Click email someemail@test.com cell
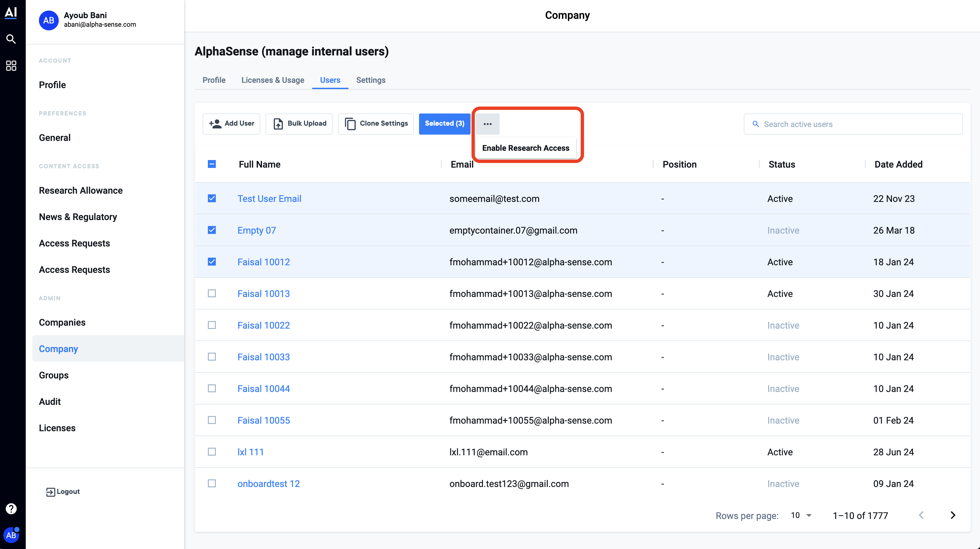Screen dimensions: 980x549 (494, 199)
